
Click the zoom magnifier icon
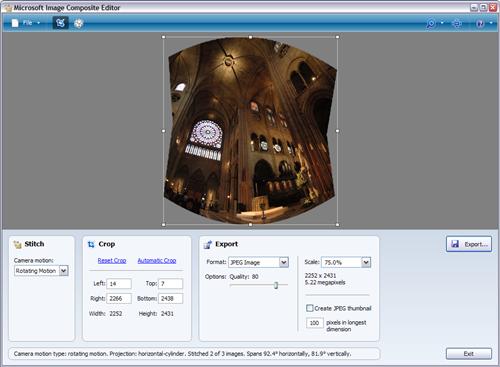click(x=431, y=23)
